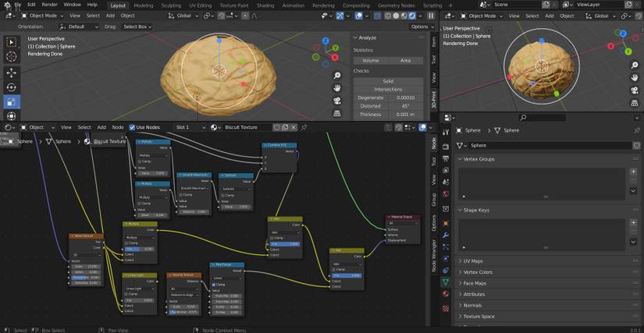The width and height of the screenshot is (644, 333).
Task: Add a new vertex group with plus button
Action: click(x=633, y=172)
